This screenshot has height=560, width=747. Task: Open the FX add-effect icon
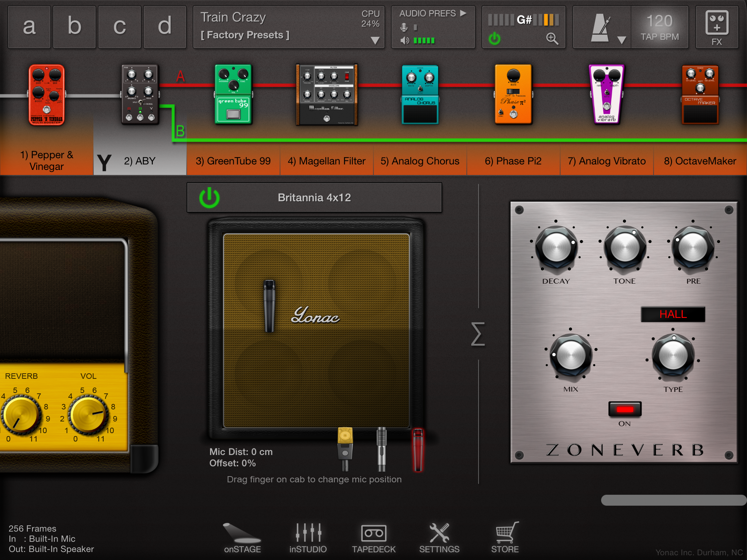717,27
